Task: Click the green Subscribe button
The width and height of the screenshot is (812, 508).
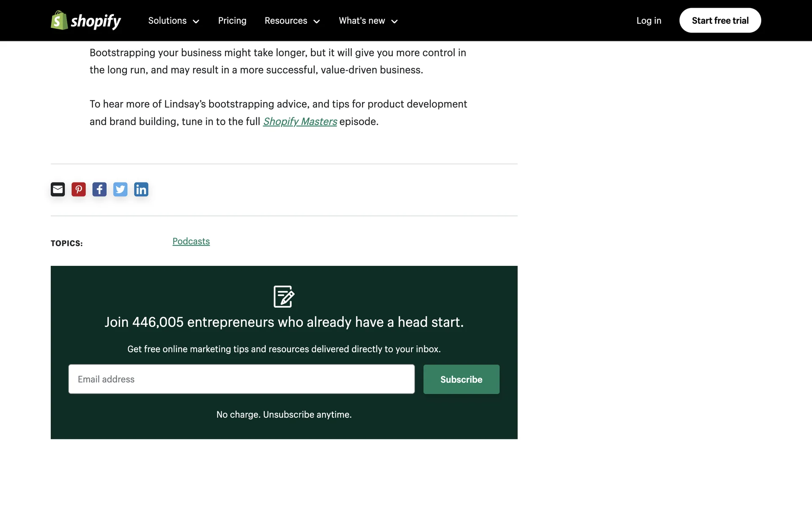Action: tap(461, 379)
